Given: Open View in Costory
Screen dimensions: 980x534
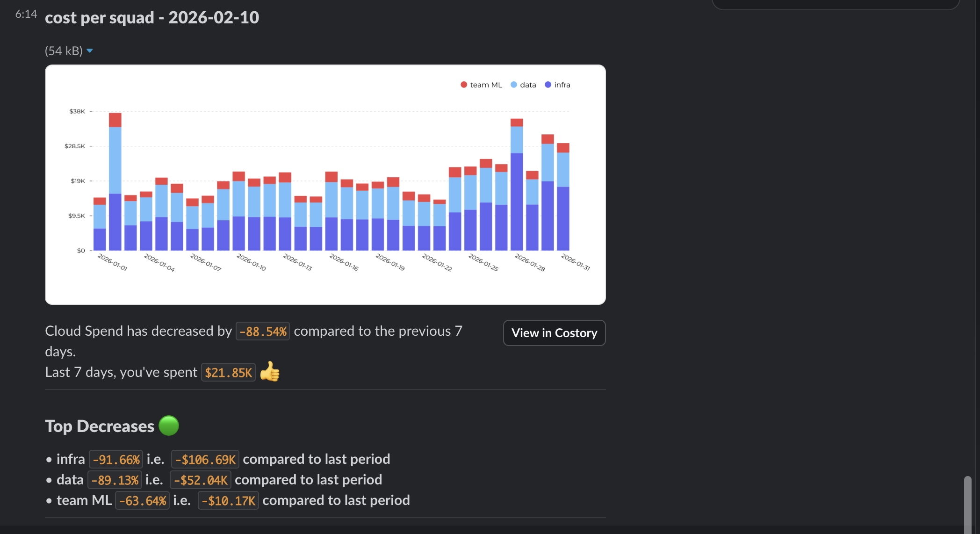Looking at the screenshot, I should point(554,332).
